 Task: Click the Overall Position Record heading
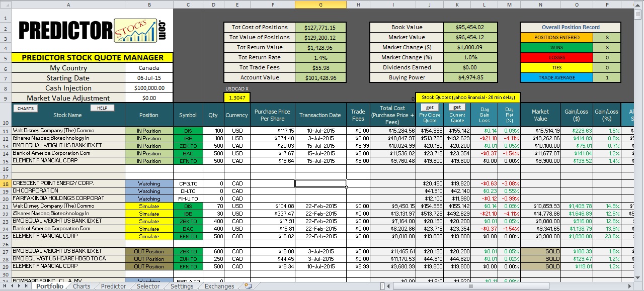[x=571, y=28]
